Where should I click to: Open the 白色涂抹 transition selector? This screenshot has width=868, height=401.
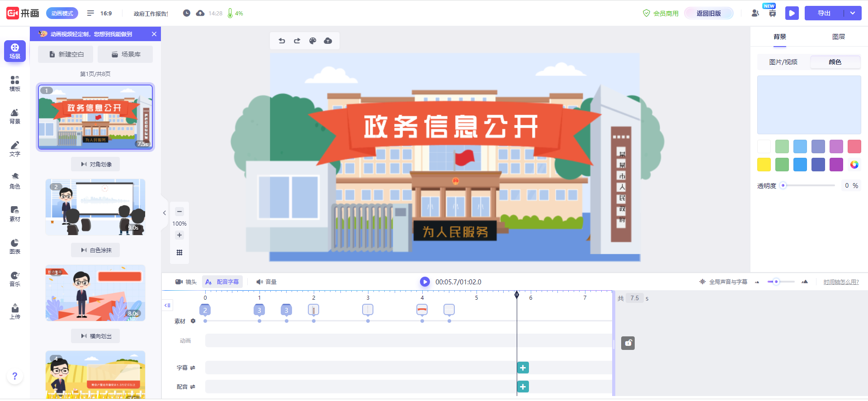(95, 250)
